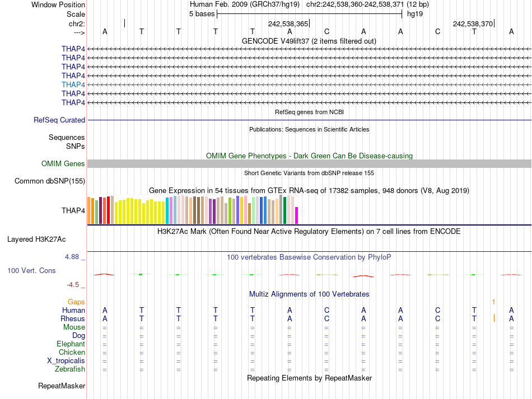Click the Common dbSNP(155) label
Viewport: 532px width, 399px height.
[x=49, y=181]
